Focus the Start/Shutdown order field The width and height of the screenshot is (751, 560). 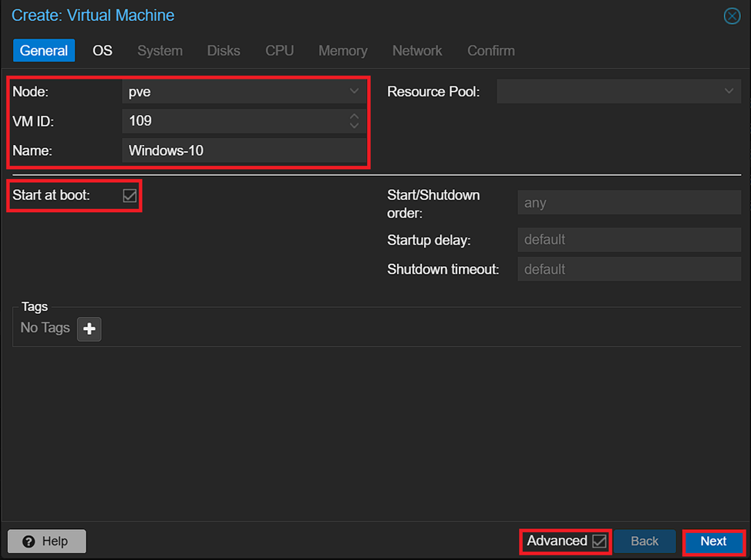pos(629,204)
